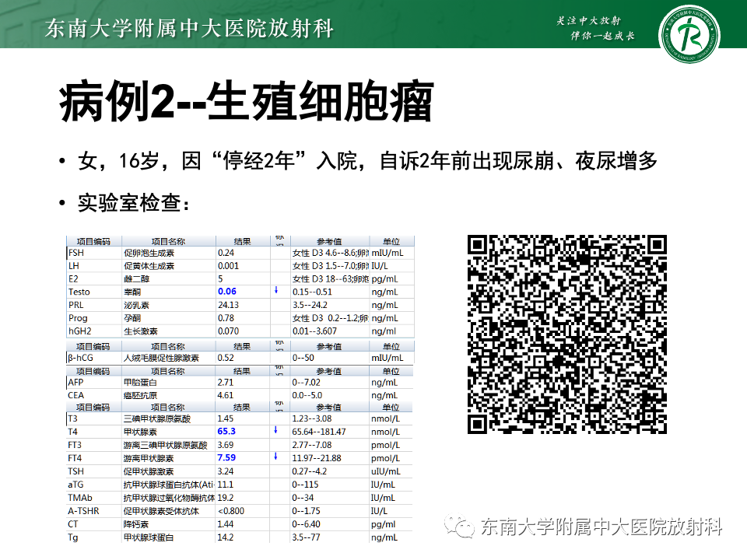Click the TSH code cell
The width and height of the screenshot is (747, 560).
click(x=75, y=471)
